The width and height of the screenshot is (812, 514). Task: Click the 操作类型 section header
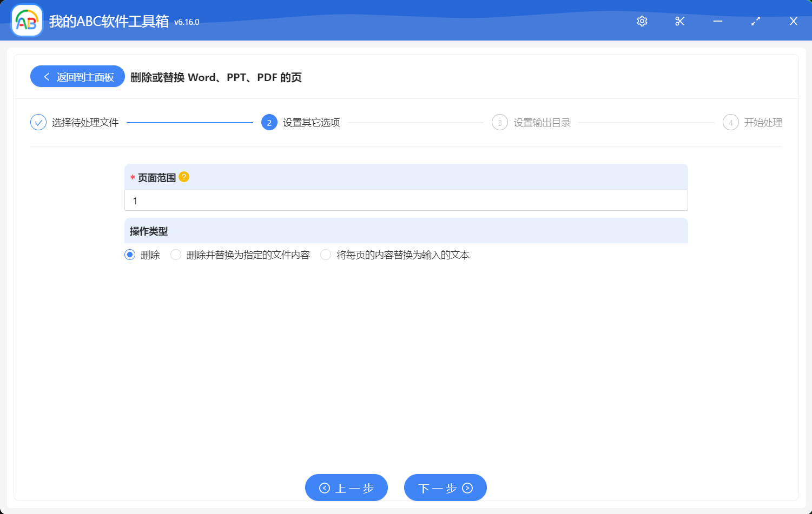(148, 231)
